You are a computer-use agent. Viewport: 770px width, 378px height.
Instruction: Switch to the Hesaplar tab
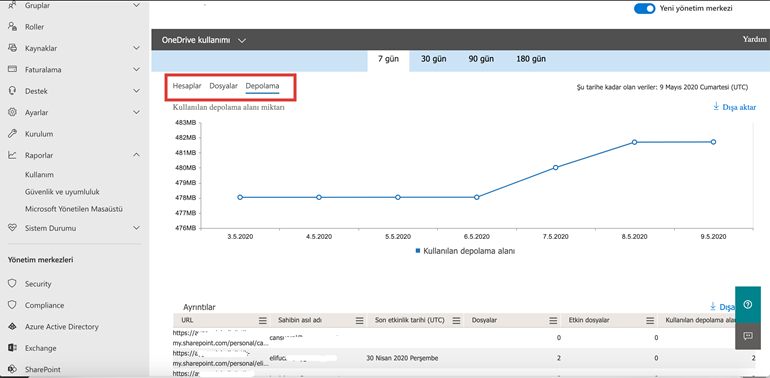click(187, 86)
